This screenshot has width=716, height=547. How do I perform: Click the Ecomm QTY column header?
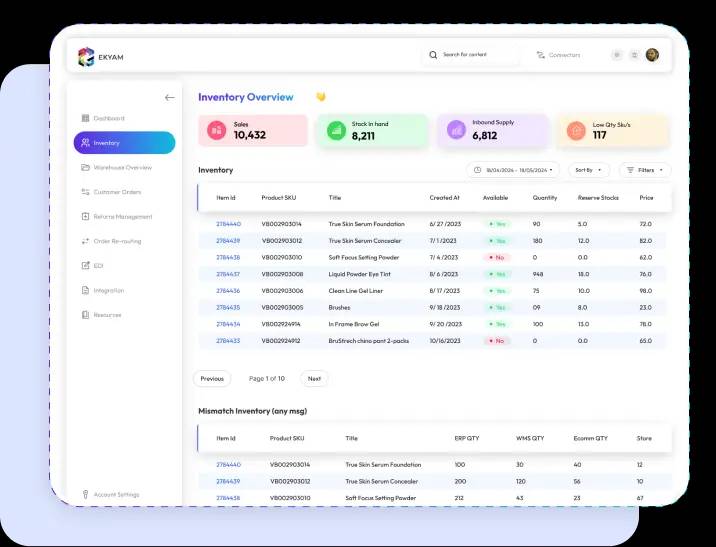(x=590, y=438)
